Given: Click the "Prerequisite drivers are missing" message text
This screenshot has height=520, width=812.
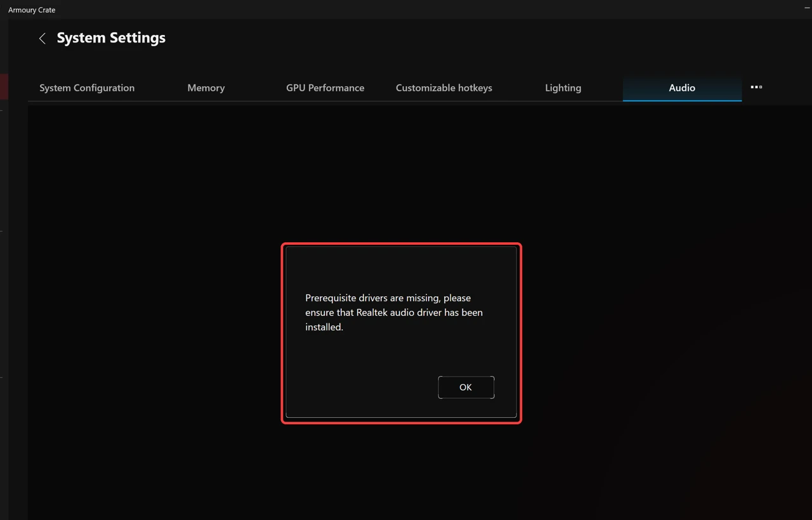Looking at the screenshot, I should [x=394, y=313].
